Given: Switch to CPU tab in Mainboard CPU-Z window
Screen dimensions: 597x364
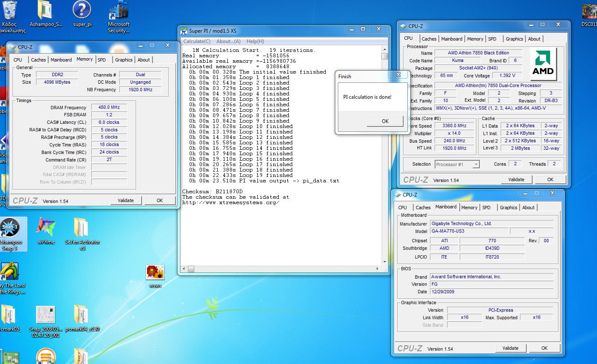Looking at the screenshot, I should 402,208.
